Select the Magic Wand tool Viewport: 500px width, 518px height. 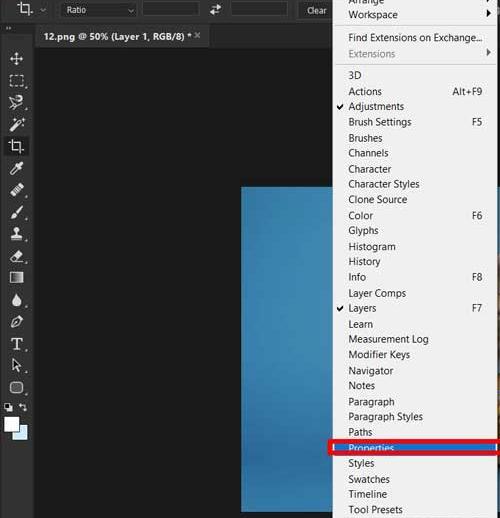pos(16,124)
